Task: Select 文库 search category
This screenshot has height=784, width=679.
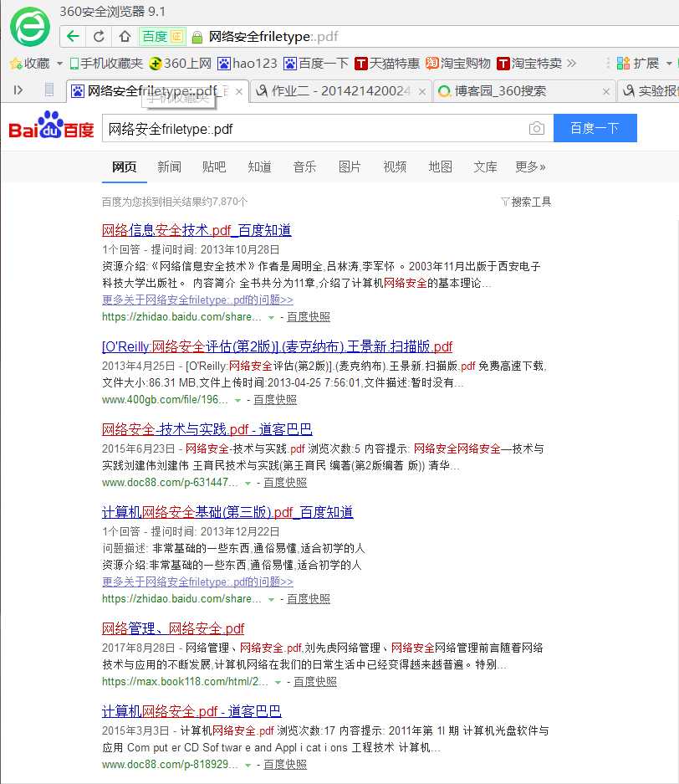Action: tap(485, 167)
